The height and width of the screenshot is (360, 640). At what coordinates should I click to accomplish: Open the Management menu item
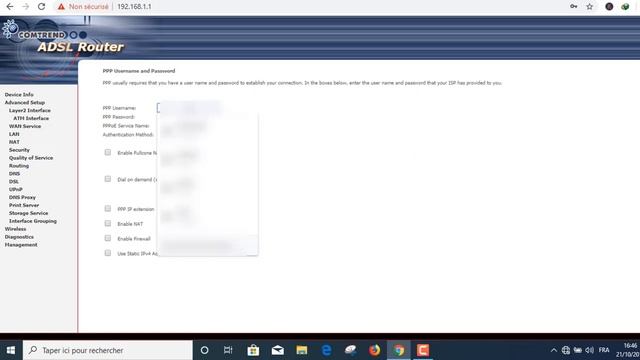(x=21, y=245)
